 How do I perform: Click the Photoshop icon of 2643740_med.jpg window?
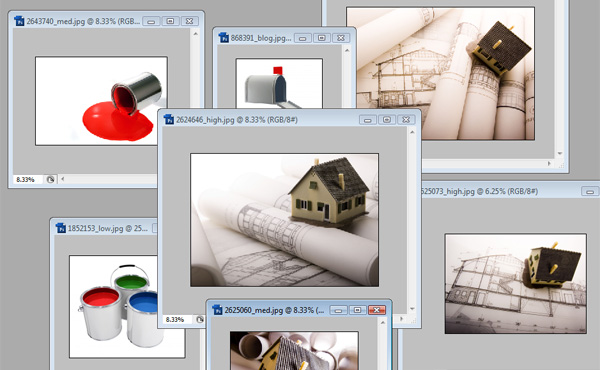pos(19,21)
